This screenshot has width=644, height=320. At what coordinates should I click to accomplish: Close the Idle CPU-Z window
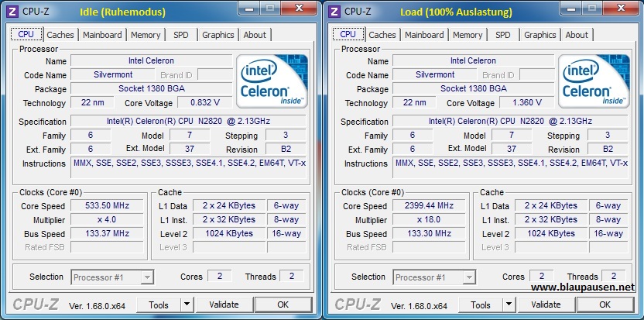coord(300,8)
